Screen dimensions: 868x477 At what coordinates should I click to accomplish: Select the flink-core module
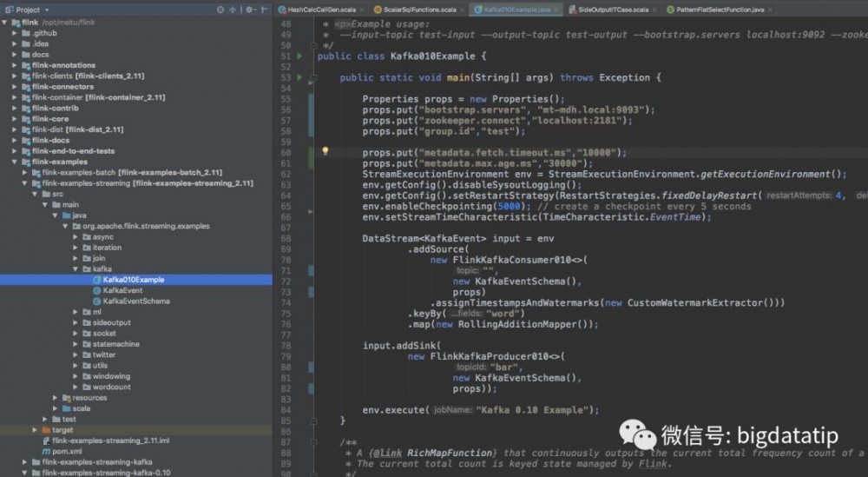(50, 119)
